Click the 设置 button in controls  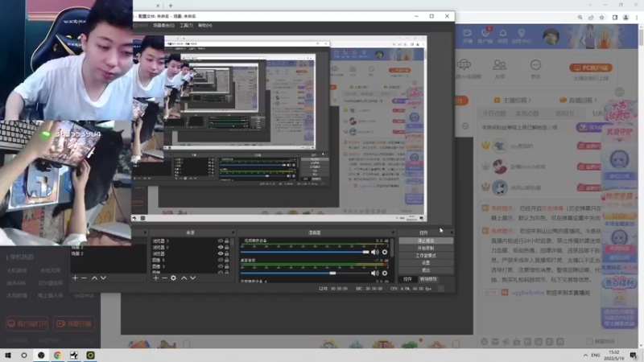(426, 263)
